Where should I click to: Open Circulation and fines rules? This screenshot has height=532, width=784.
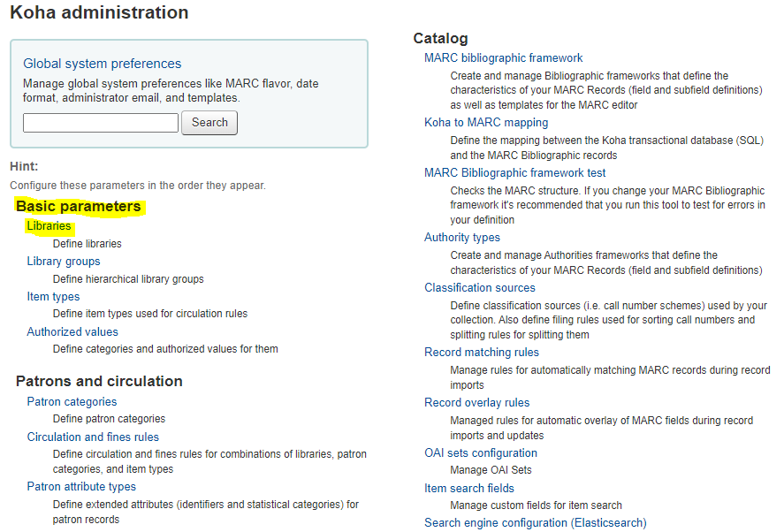[x=93, y=437]
